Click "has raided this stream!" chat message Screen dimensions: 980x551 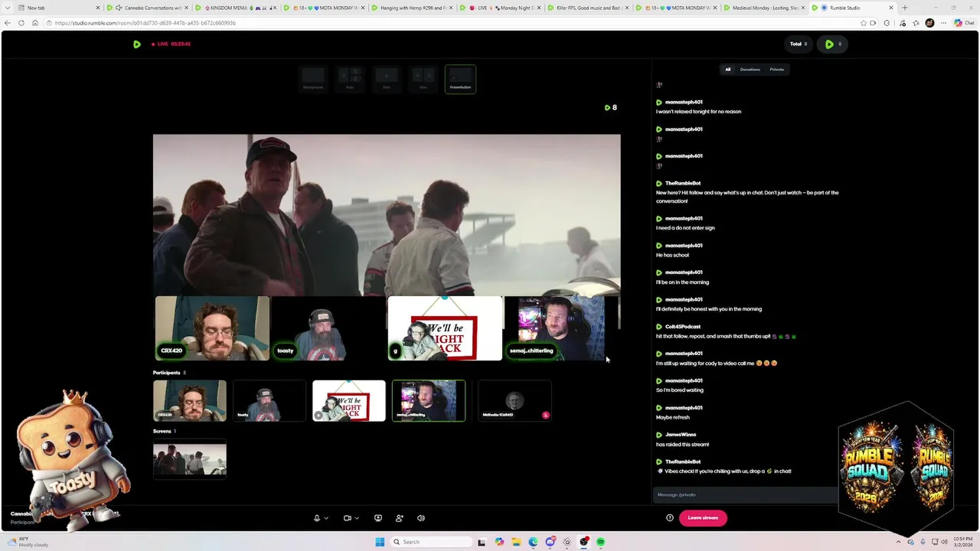point(682,445)
